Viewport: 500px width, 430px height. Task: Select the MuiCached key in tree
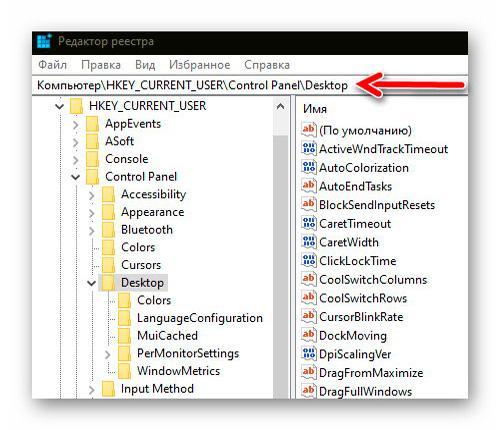pos(167,335)
